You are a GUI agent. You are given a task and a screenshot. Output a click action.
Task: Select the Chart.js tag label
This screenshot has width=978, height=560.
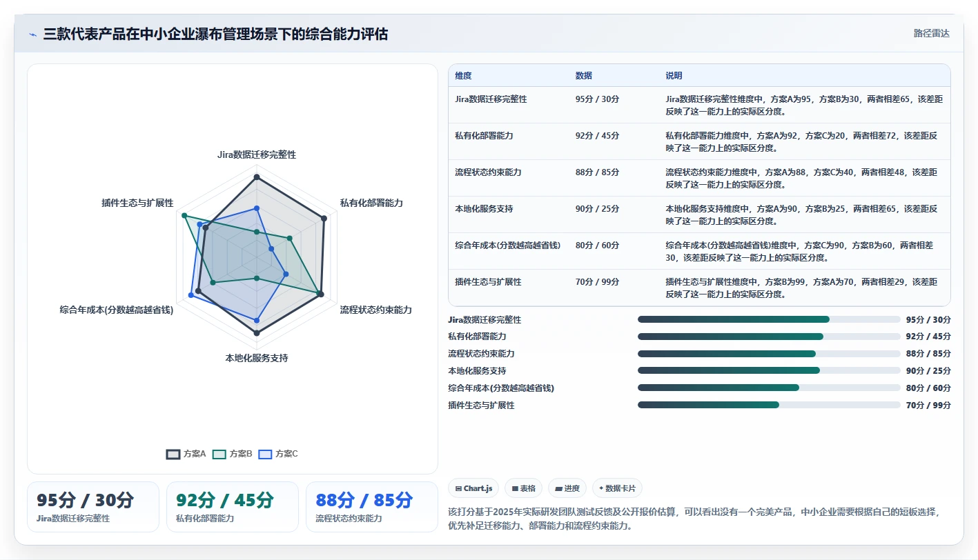(478, 488)
